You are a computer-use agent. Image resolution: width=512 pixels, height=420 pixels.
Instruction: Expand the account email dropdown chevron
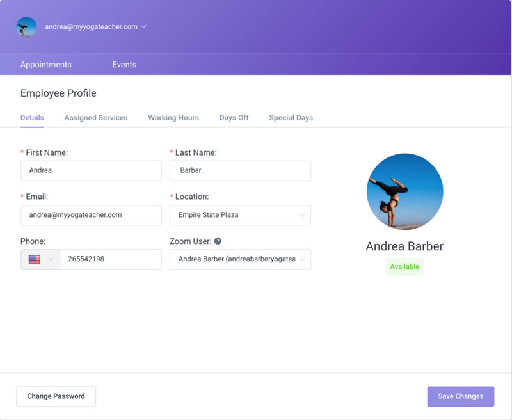pos(143,26)
